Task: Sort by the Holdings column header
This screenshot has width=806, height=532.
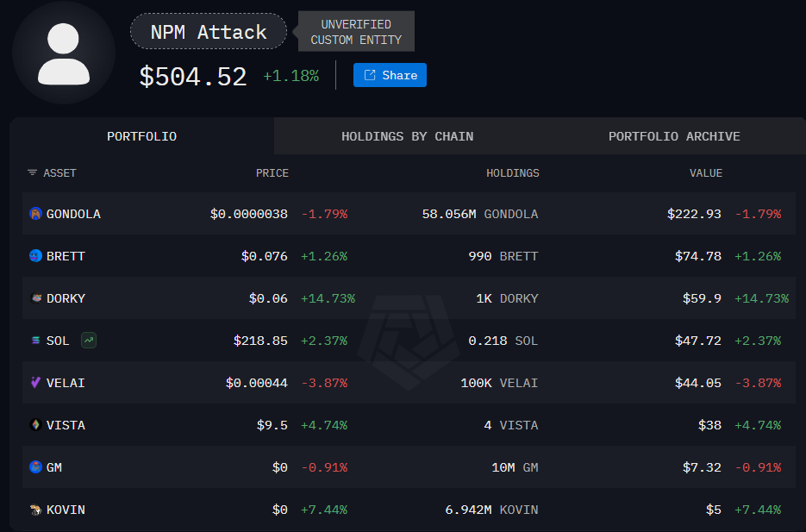Action: coord(512,173)
